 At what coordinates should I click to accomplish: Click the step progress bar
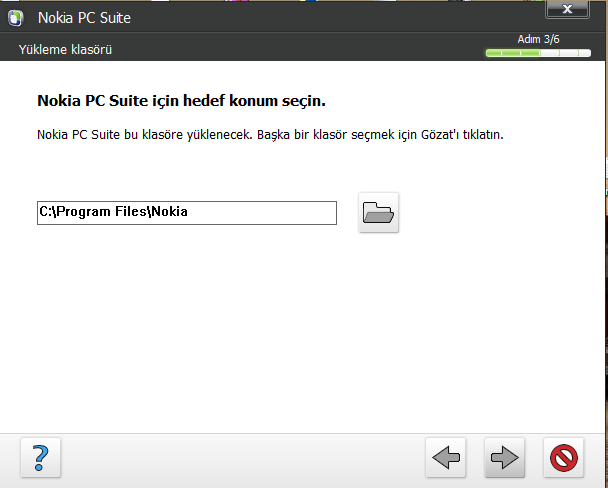click(x=538, y=53)
